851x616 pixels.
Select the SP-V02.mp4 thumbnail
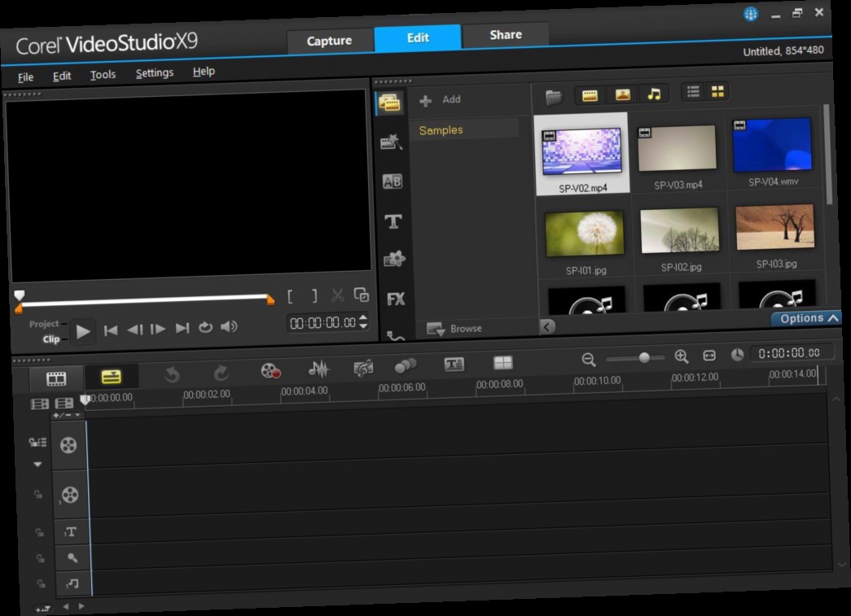(x=581, y=152)
